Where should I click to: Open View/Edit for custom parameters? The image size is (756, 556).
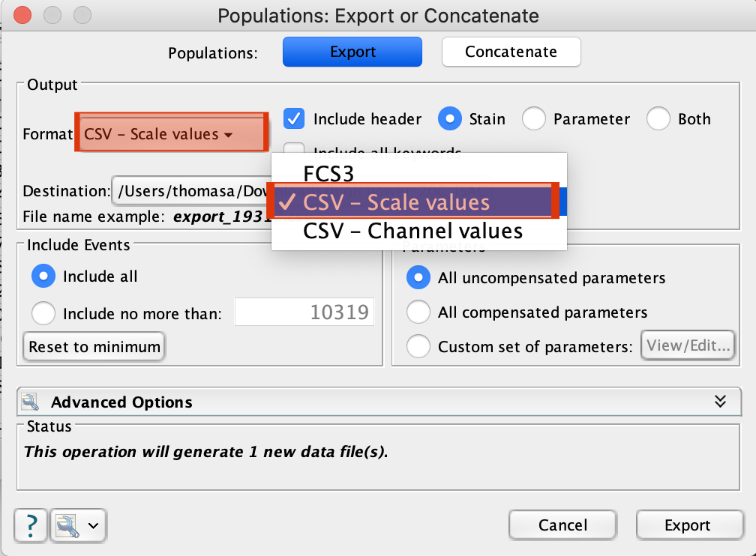pos(687,346)
